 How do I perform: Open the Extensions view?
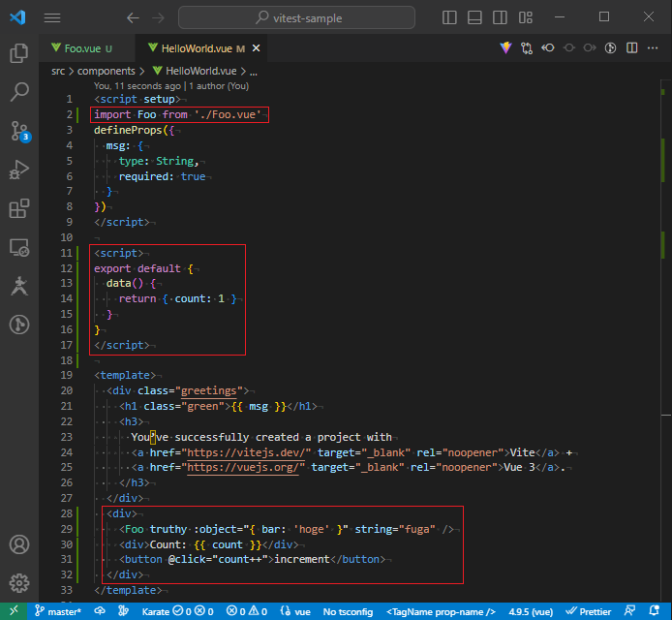tap(18, 208)
